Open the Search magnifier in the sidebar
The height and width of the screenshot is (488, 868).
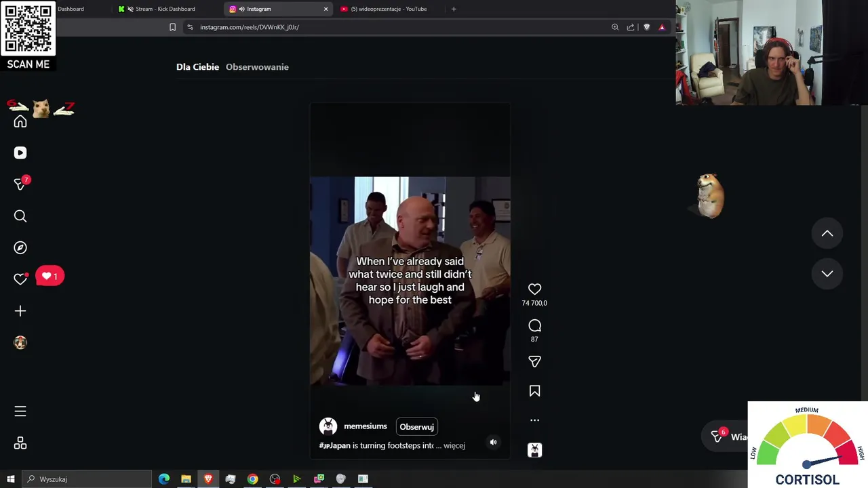(20, 216)
